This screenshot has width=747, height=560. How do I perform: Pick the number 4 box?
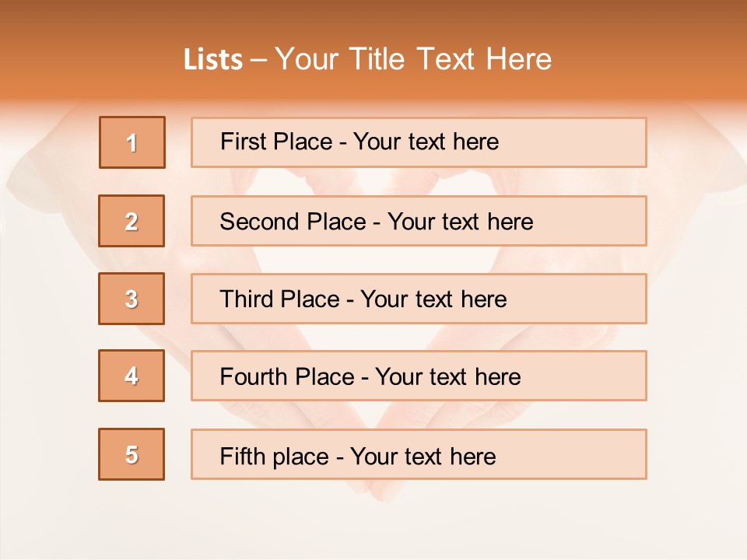click(132, 376)
